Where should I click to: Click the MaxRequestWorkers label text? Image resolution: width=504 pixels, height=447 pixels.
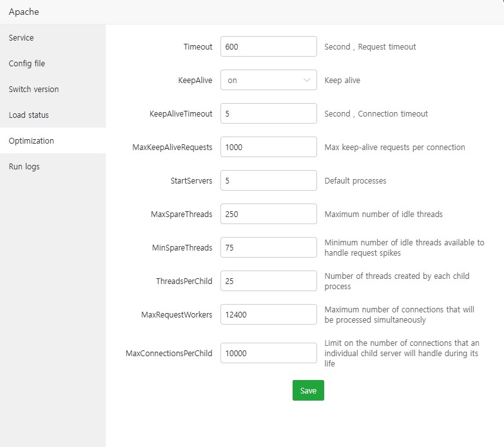click(177, 315)
